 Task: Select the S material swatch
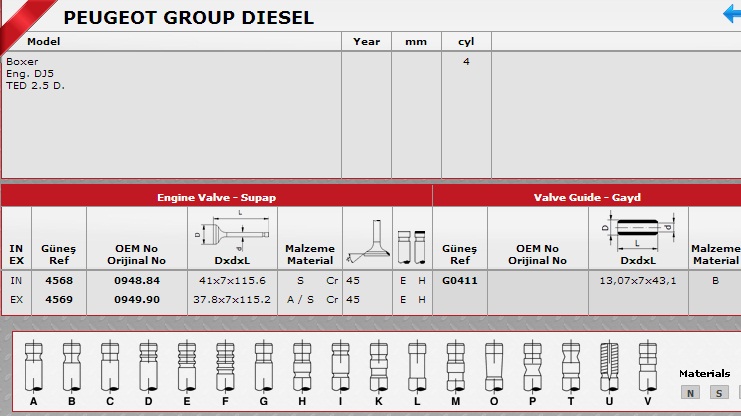tap(718, 393)
